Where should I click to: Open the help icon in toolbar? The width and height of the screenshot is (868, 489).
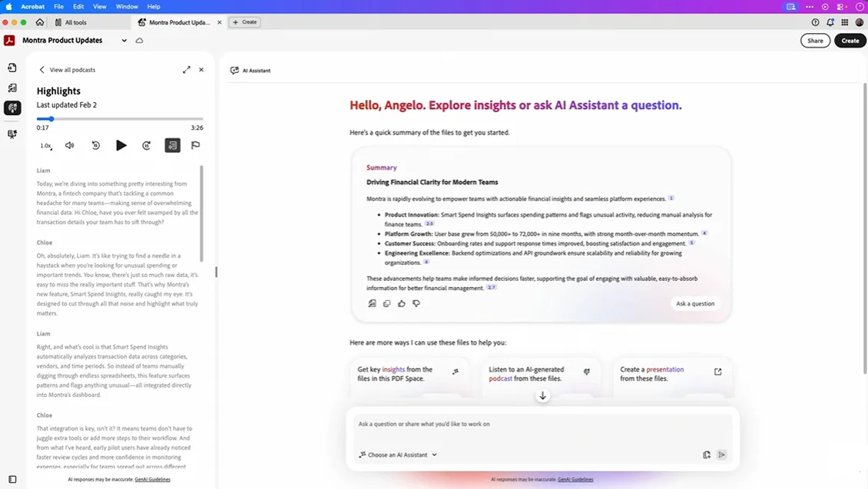tap(816, 22)
